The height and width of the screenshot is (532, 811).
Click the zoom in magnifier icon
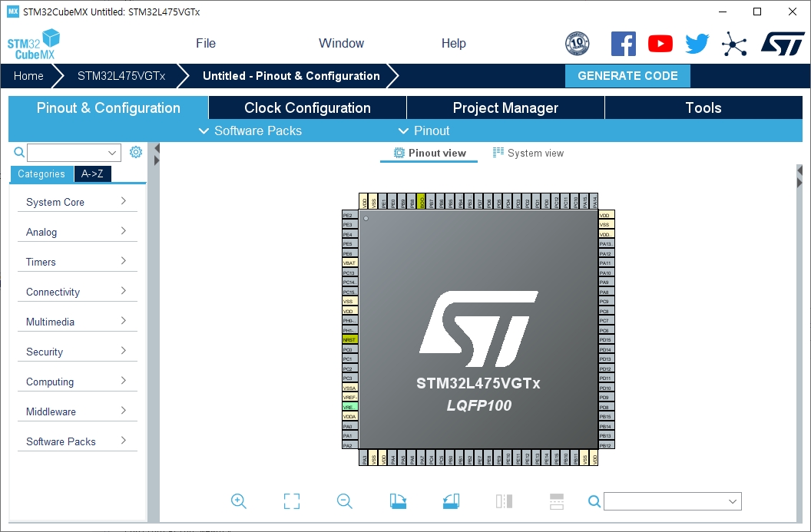[238, 501]
